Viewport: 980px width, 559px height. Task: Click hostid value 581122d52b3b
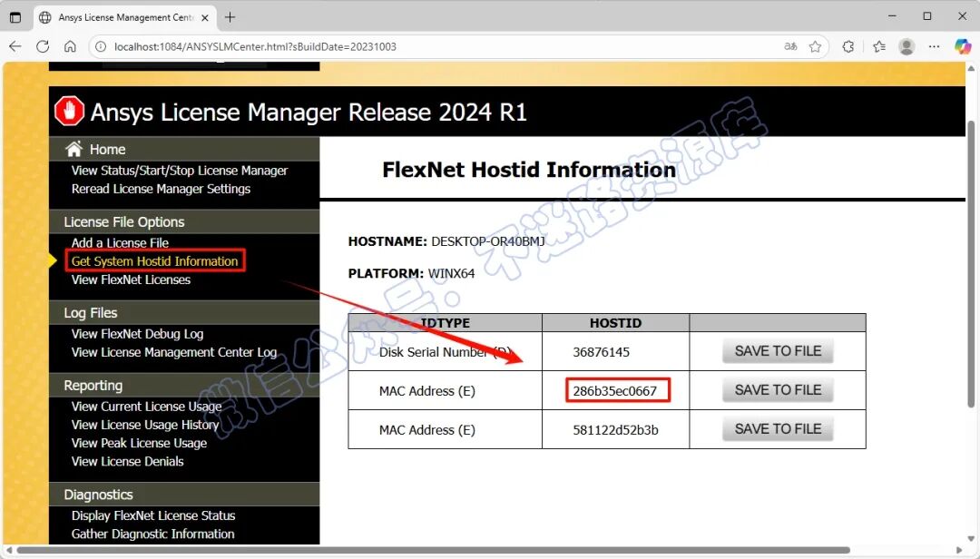(x=615, y=430)
